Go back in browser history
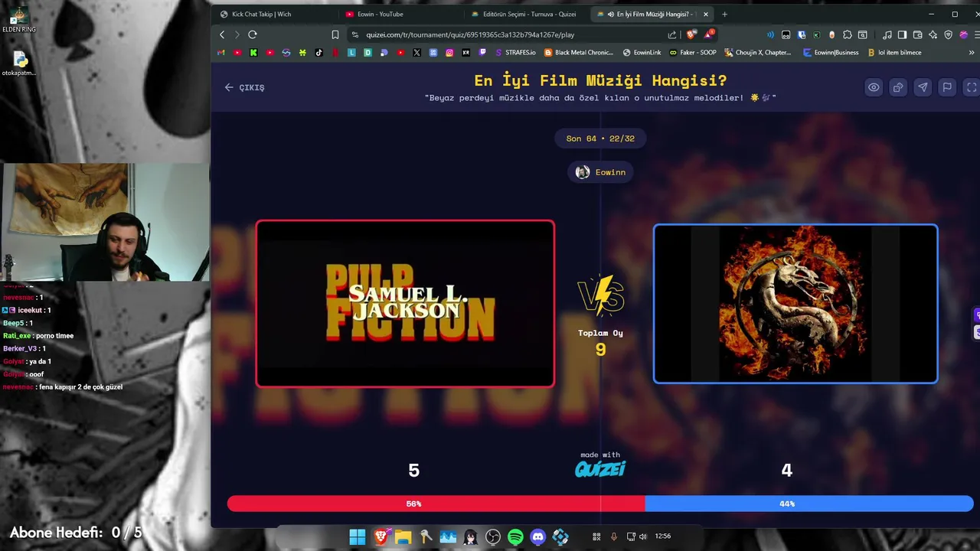Viewport: 980px width, 551px height. pyautogui.click(x=222, y=34)
